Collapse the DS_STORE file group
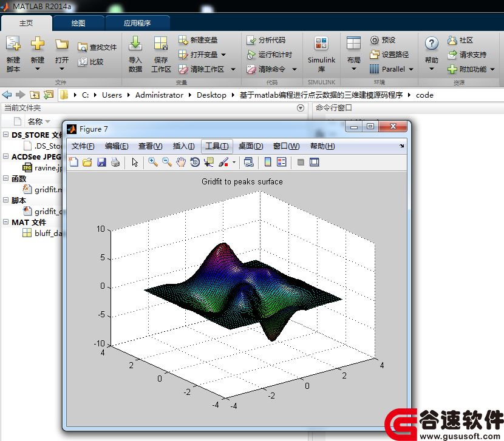 (x=6, y=135)
